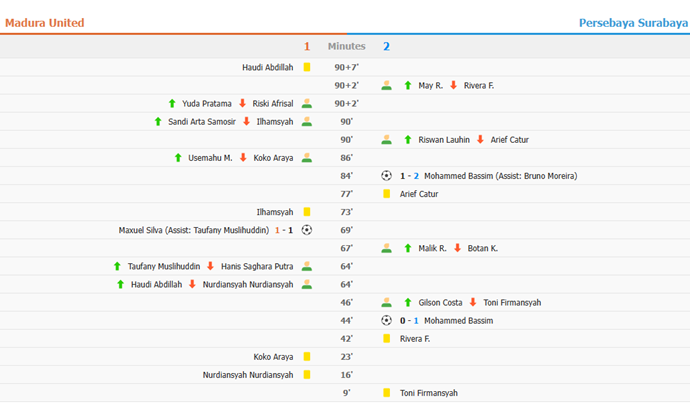Viewport: 690px width, 404px height.
Task: Click the green up arrow beside Usemahu M.
Action: pyautogui.click(x=178, y=158)
